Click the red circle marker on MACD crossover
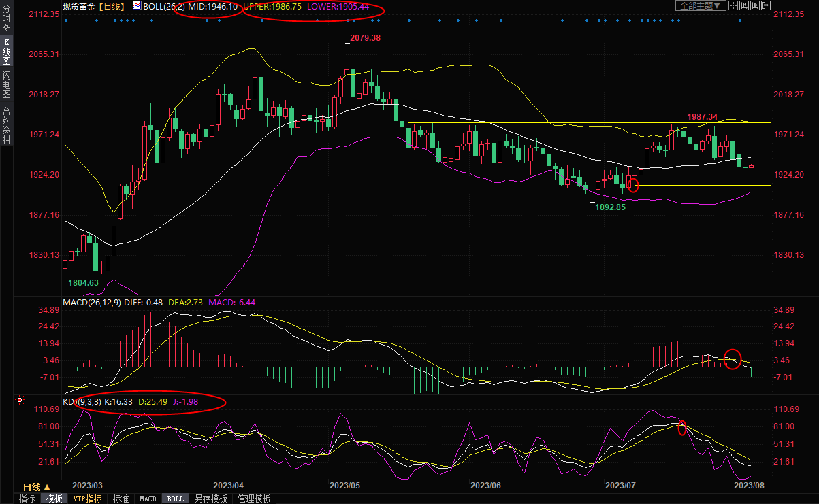The image size is (819, 504). tap(732, 358)
